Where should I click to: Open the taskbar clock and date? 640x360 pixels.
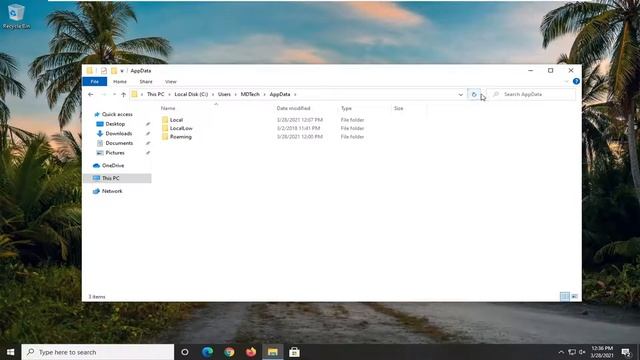[602, 352]
